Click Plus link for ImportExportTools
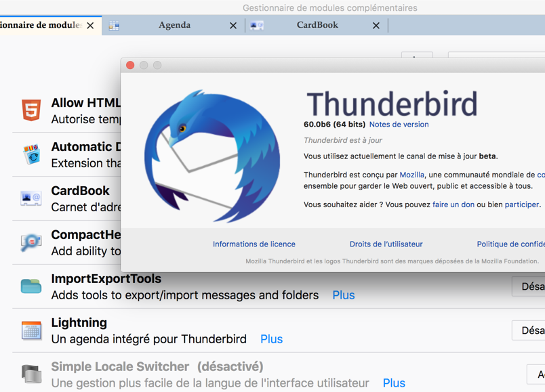Screen dimensions: 545x392 (344, 295)
